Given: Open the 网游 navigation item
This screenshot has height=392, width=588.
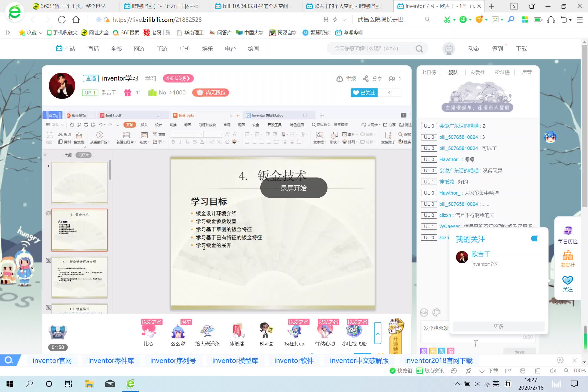Looking at the screenshot, I should [x=139, y=49].
